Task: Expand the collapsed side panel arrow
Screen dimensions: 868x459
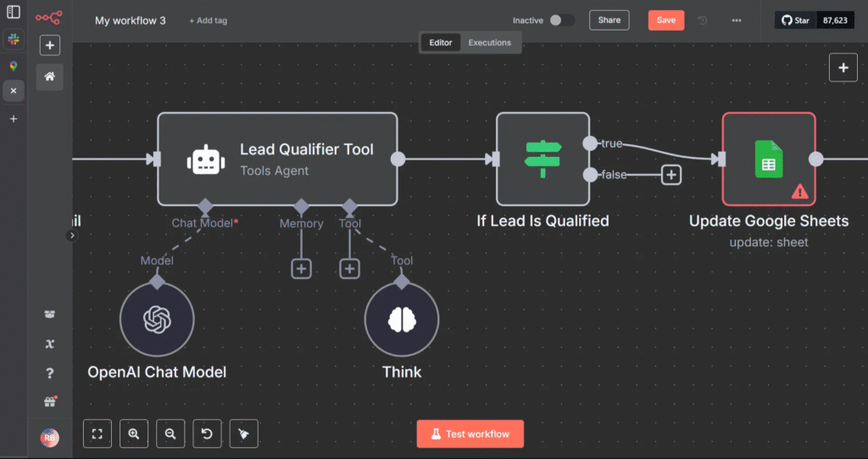Action: [71, 236]
